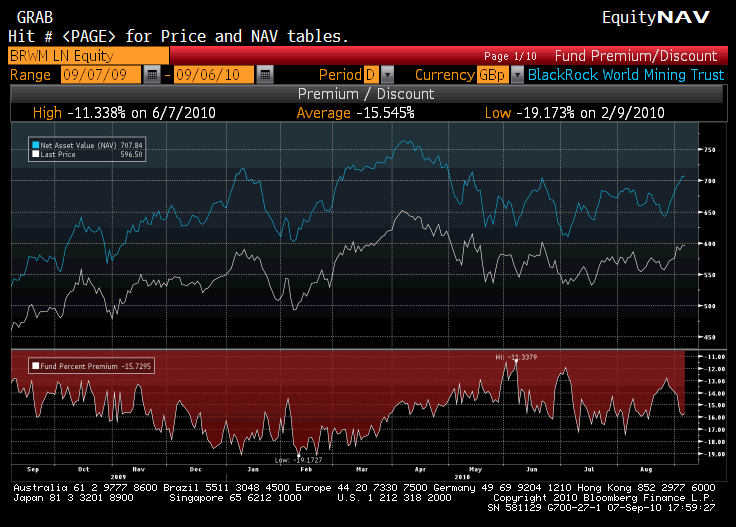Expand the Currency dropdown arrow
Viewport: 736px width, 527px height.
click(x=517, y=75)
